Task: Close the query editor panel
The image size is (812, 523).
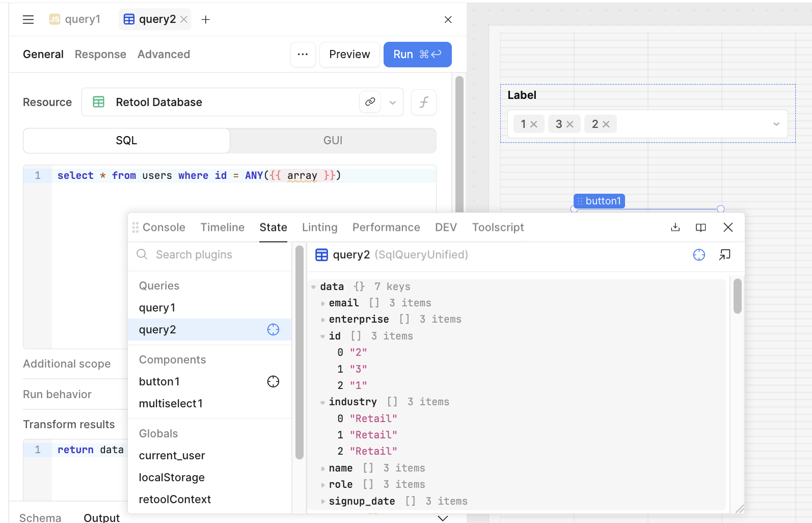Action: [448, 19]
